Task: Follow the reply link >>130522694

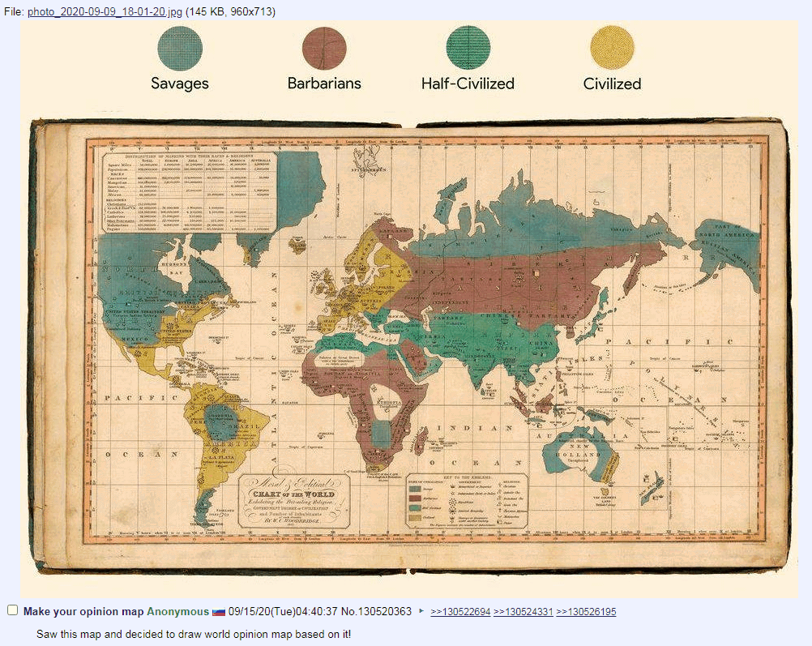Action: coord(460,612)
